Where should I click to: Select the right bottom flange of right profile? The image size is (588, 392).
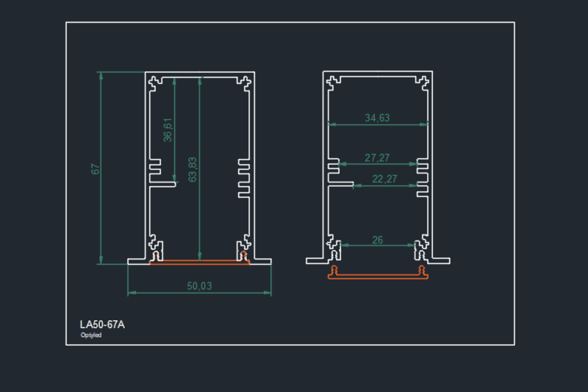pos(440,260)
